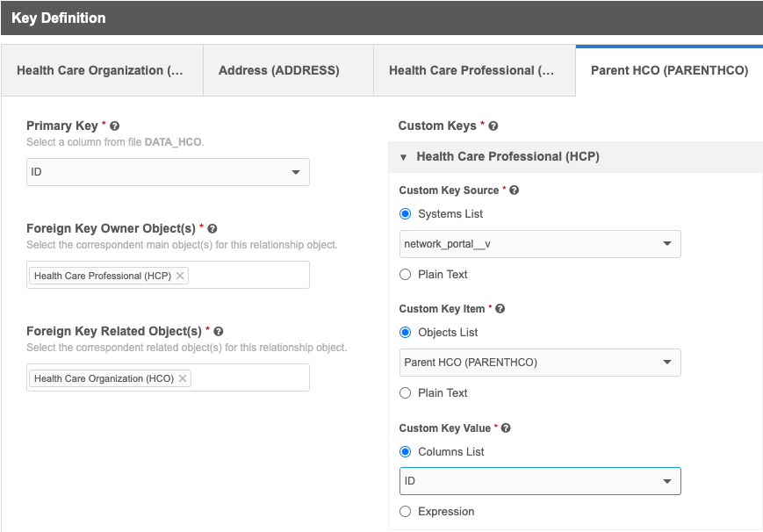The height and width of the screenshot is (532, 763).
Task: Select the Systems List radio button
Action: click(405, 214)
